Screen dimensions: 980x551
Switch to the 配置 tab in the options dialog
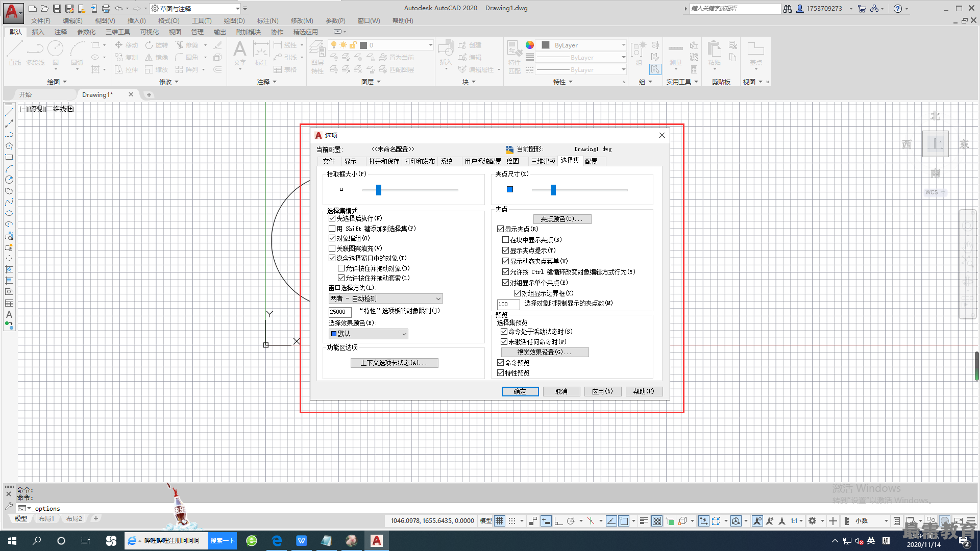point(591,161)
